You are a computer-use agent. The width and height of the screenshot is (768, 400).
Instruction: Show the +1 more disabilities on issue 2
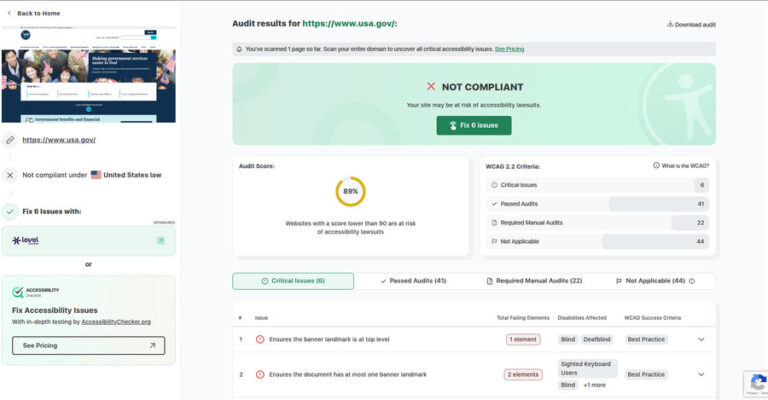(x=595, y=385)
